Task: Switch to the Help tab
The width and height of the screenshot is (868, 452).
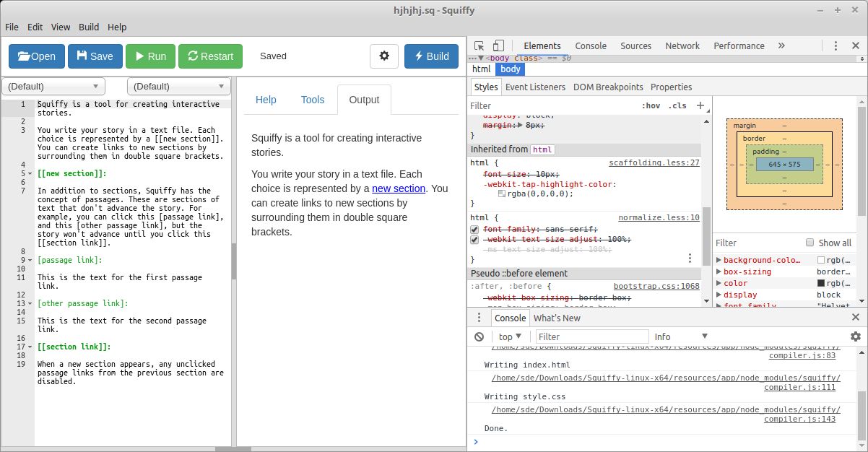Action: pyautogui.click(x=266, y=100)
